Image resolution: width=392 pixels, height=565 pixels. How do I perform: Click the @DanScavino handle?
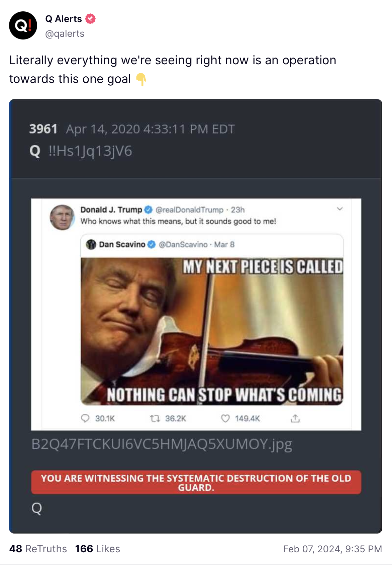pyautogui.click(x=183, y=245)
